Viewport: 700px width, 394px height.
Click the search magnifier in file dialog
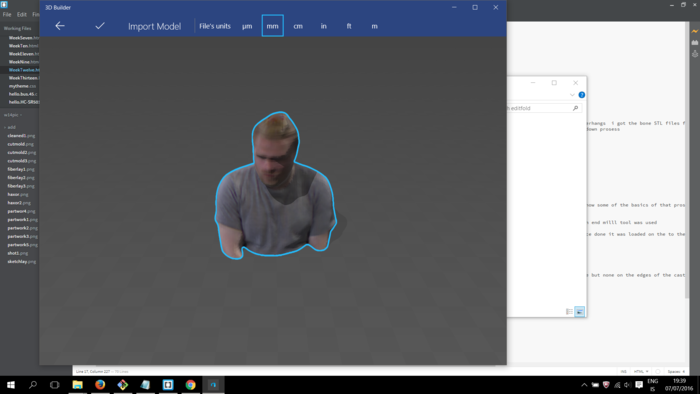point(575,108)
